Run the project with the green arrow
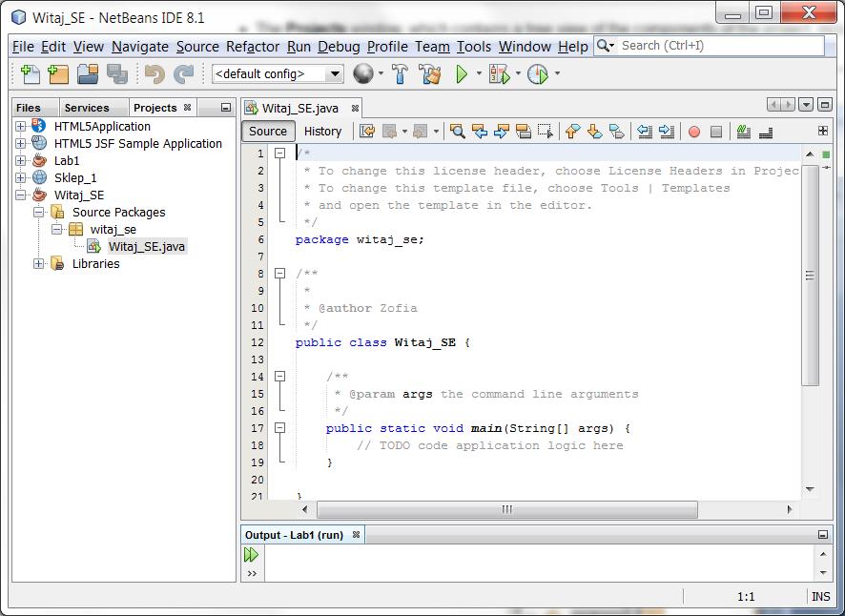845x616 pixels. pos(462,73)
